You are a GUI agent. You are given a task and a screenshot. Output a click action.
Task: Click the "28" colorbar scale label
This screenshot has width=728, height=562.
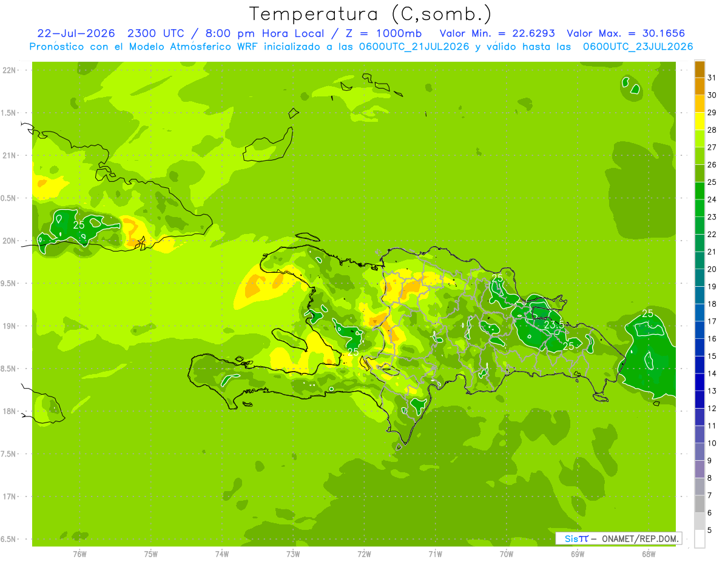click(x=712, y=130)
